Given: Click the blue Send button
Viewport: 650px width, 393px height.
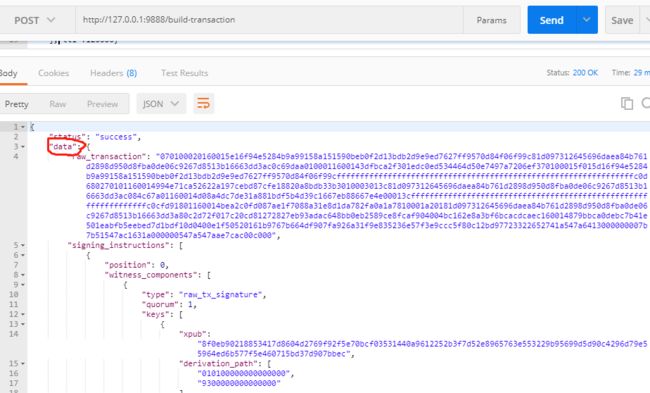Looking at the screenshot, I should coord(552,20).
